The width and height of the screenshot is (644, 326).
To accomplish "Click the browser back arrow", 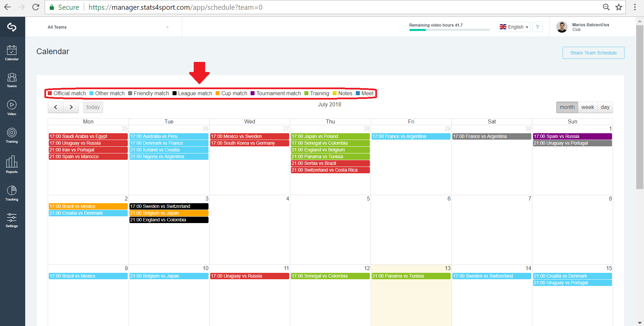I will point(7,7).
